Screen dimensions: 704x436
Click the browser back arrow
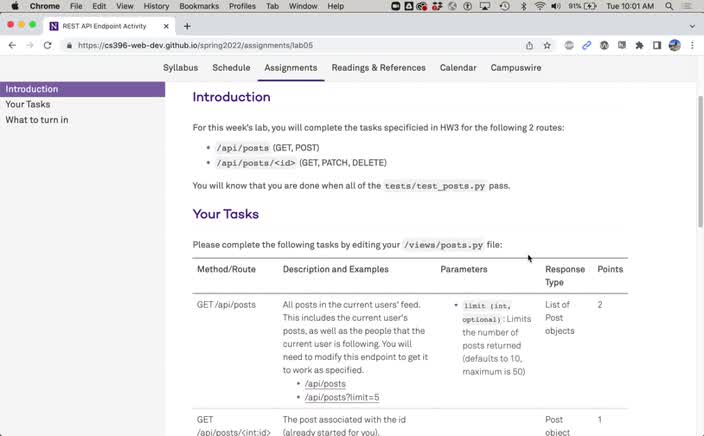coord(12,45)
